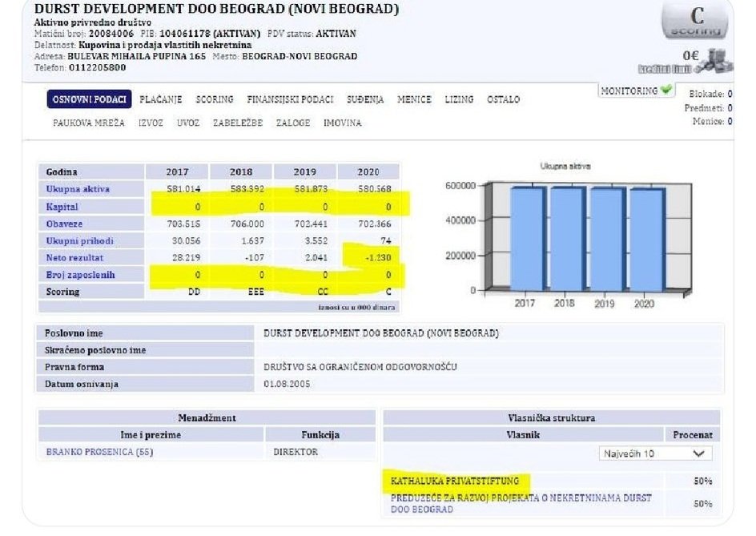Click the Neto rezultat row link
756x536 pixels.
point(74,258)
